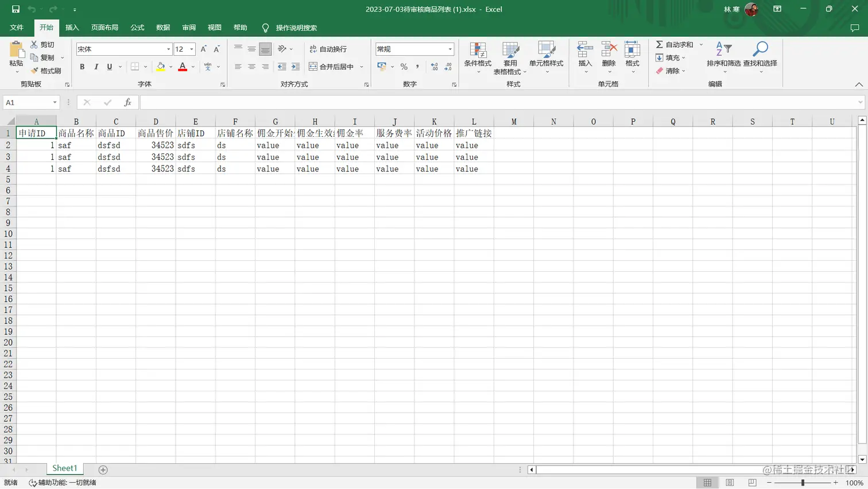
Task: Open Format as Table (套用表格格式)
Action: [x=510, y=58]
